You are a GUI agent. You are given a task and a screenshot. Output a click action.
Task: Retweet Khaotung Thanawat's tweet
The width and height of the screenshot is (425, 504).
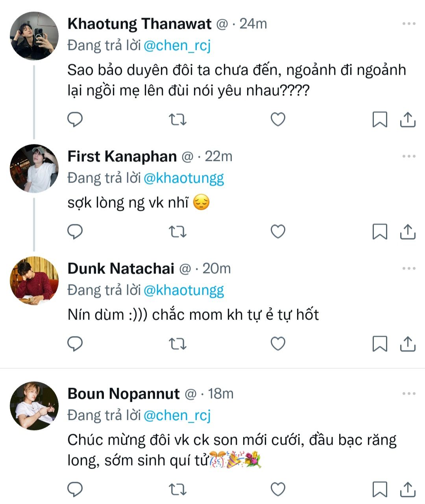[x=177, y=119]
